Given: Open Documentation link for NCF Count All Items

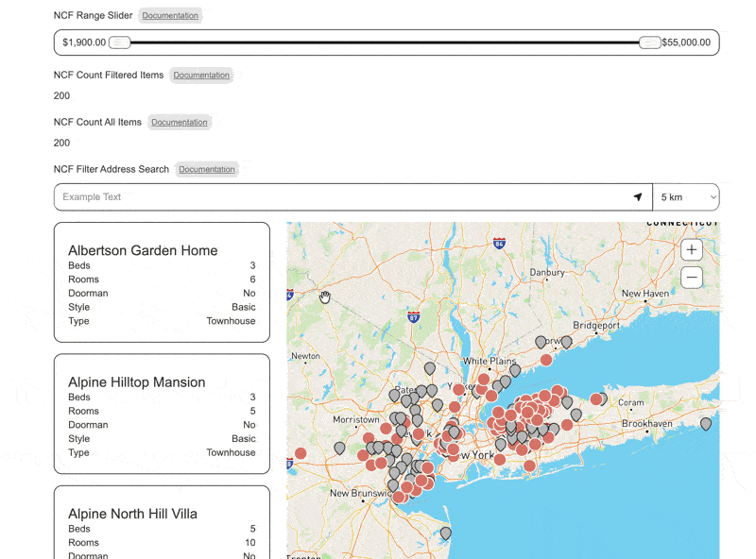Looking at the screenshot, I should pyautogui.click(x=180, y=123).
